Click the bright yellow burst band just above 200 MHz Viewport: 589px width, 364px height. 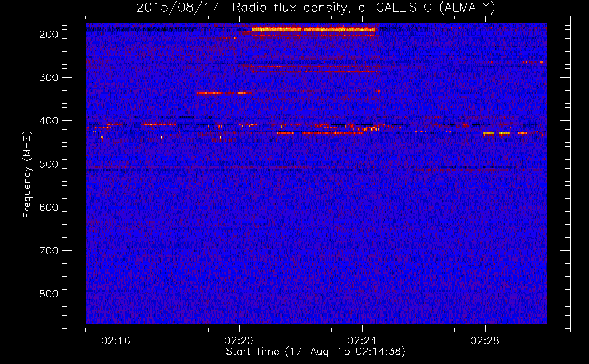313,29
